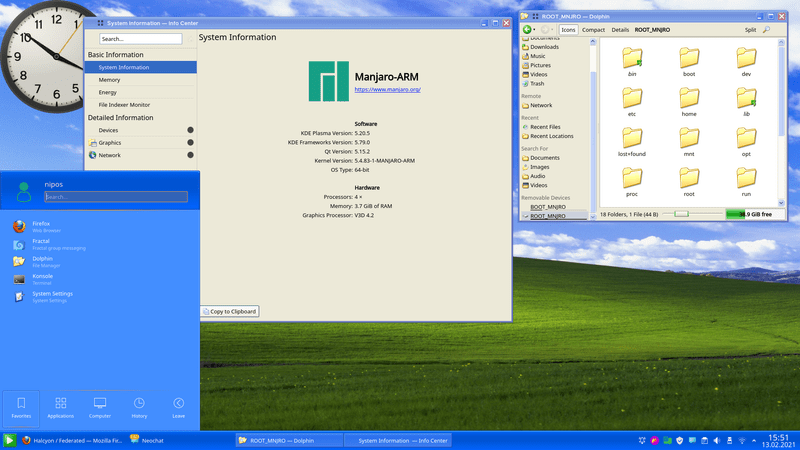Select File Indexer Monitor entry
This screenshot has height=450, width=800.
141,105
